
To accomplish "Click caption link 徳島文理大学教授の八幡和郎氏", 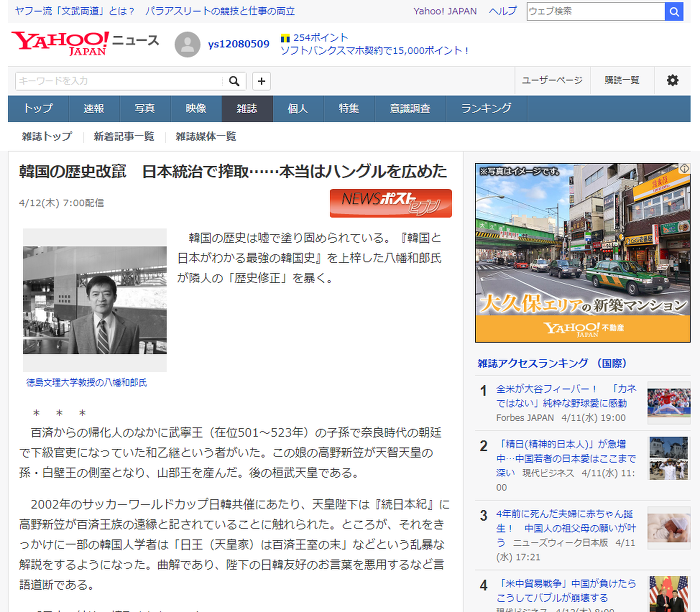I will [87, 383].
